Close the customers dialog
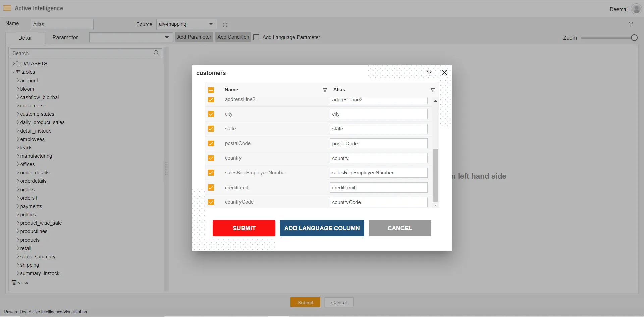The height and width of the screenshot is (317, 644). click(444, 73)
